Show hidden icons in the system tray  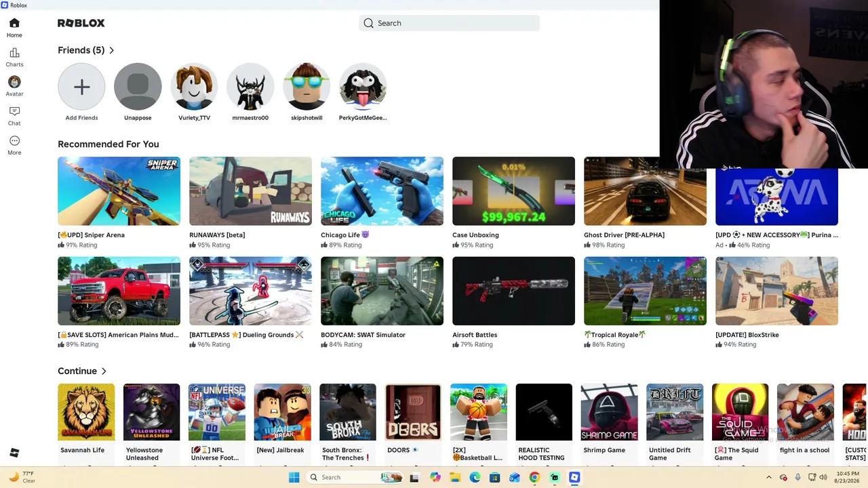768,477
